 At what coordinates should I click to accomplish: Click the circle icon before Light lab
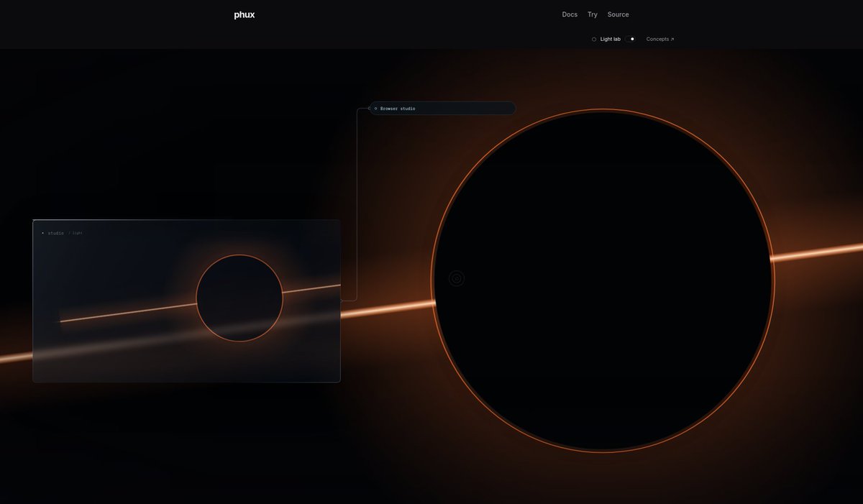tap(594, 40)
